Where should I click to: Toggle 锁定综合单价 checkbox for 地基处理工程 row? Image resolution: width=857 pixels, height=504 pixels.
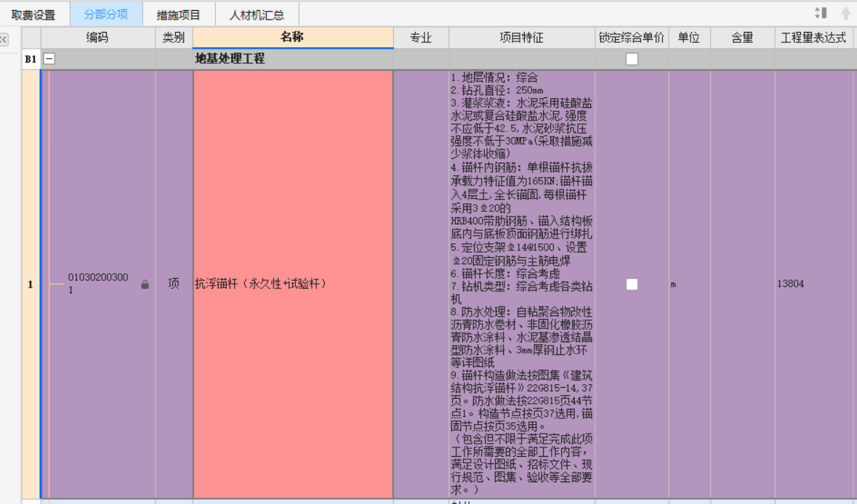click(x=632, y=59)
